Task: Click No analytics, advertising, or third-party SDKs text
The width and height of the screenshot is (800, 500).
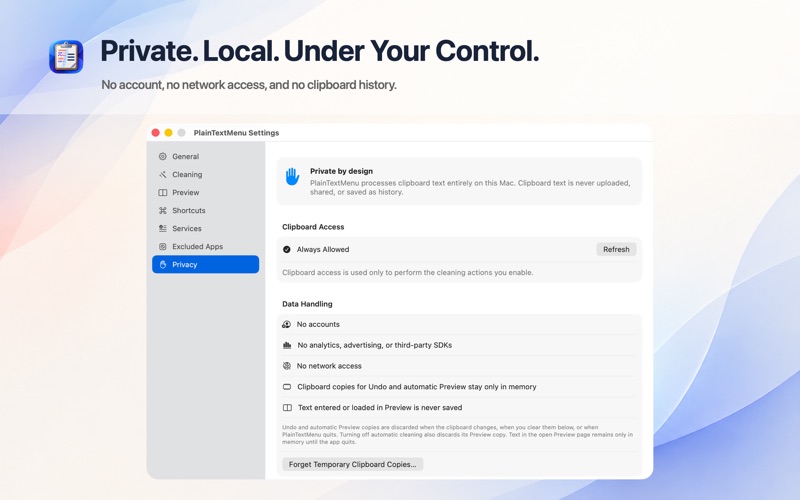Action: 374,345
